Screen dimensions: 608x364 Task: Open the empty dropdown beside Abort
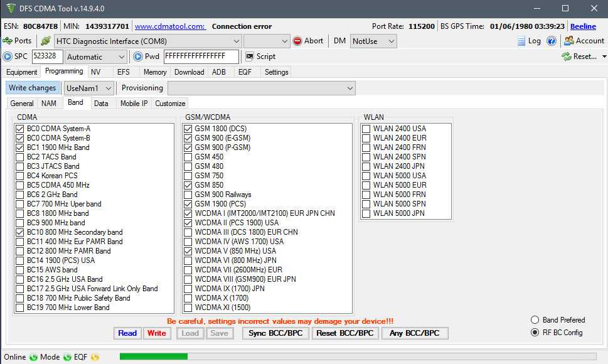pos(267,41)
